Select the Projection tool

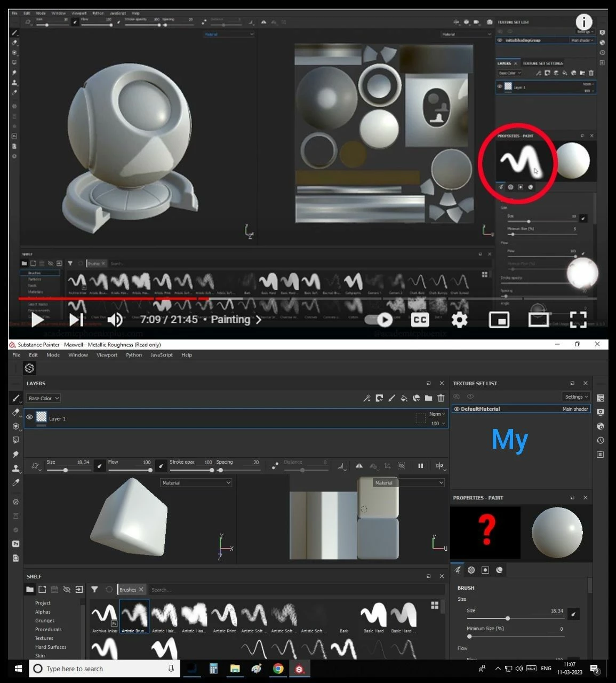coord(15,426)
